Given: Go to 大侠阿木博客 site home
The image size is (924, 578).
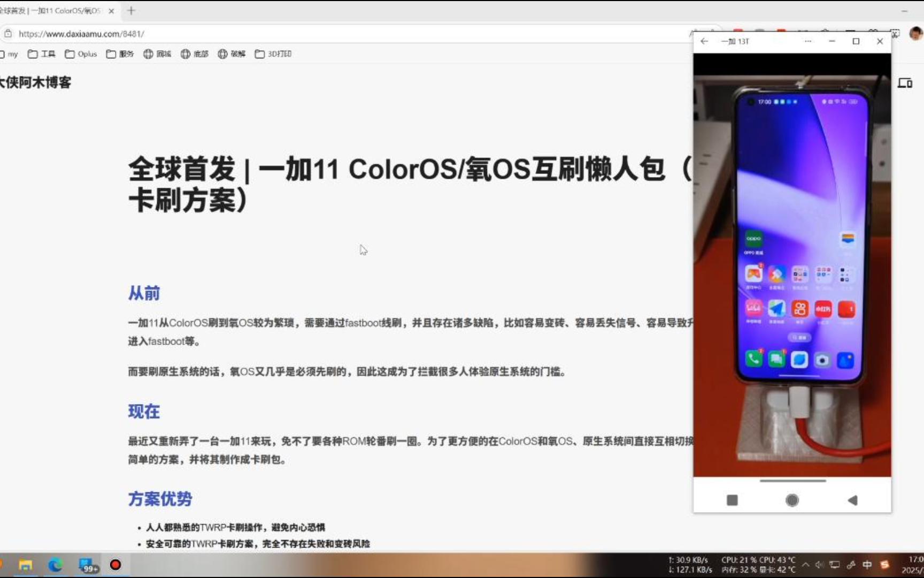Looking at the screenshot, I should click(35, 82).
